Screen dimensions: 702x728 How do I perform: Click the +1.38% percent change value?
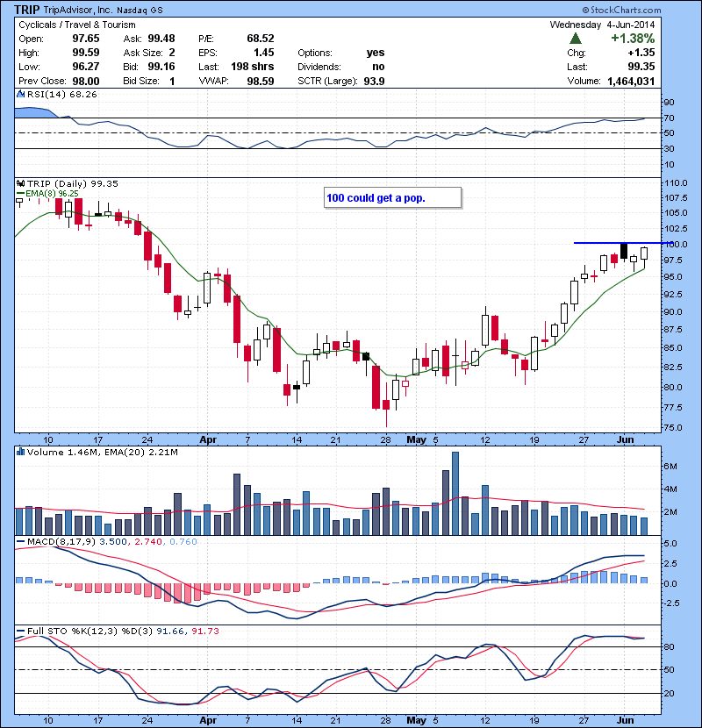[x=633, y=38]
